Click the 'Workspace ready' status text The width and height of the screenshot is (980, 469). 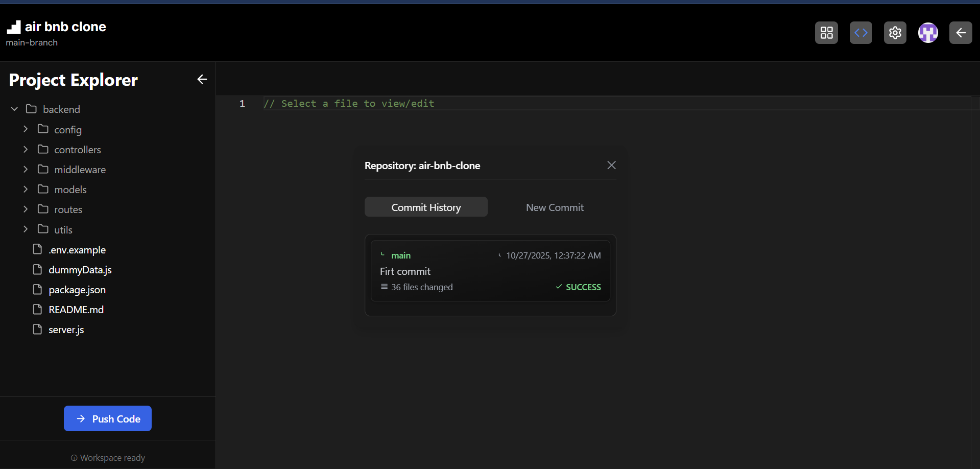[112, 458]
